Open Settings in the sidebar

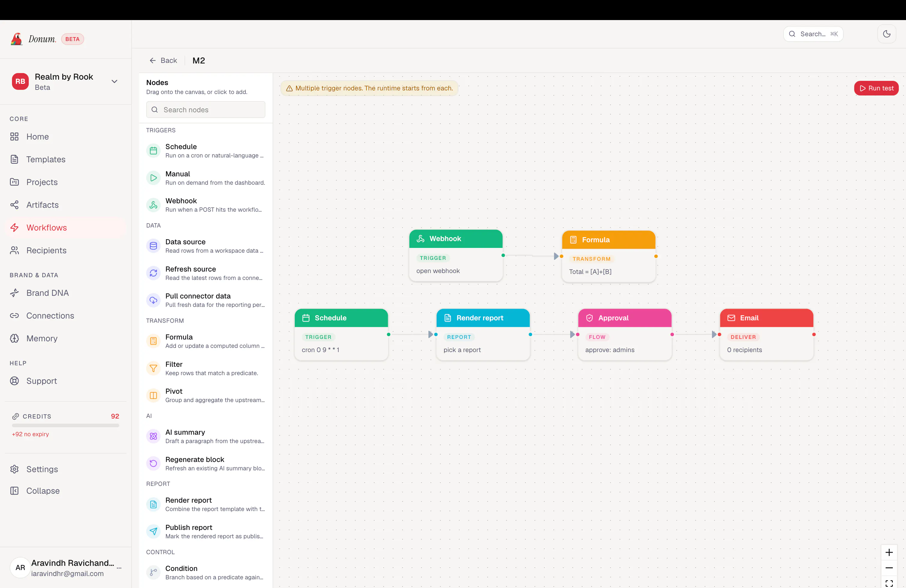click(66, 469)
